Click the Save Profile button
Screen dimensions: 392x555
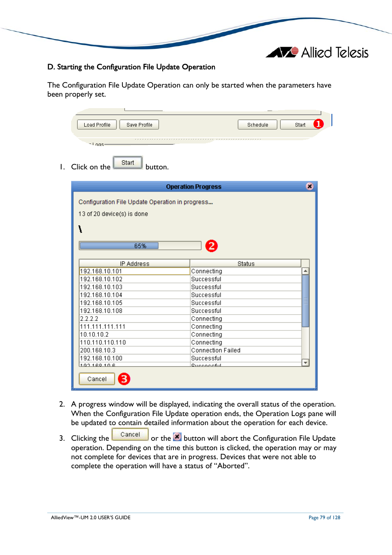tap(139, 125)
